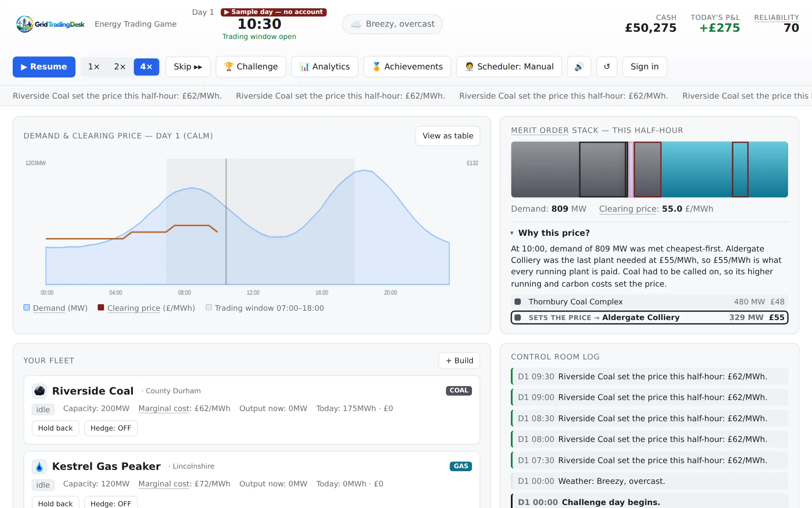Click the COAL badge on Riverside Coal
Image resolution: width=812 pixels, height=508 pixels.
[459, 391]
